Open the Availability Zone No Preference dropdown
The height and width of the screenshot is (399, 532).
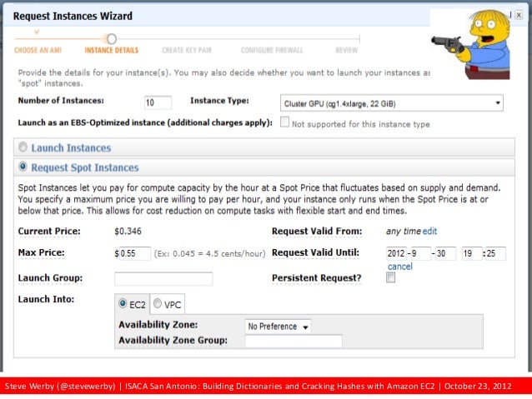(278, 327)
